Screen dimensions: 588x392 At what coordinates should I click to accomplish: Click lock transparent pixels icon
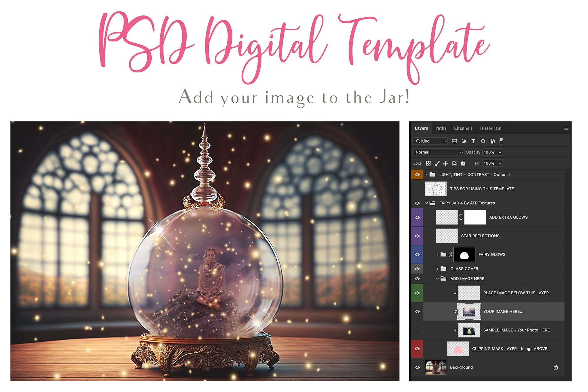pyautogui.click(x=428, y=163)
